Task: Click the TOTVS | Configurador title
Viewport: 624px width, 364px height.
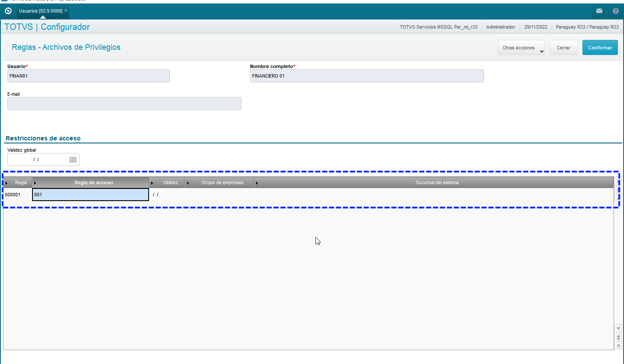Action: tap(47, 27)
